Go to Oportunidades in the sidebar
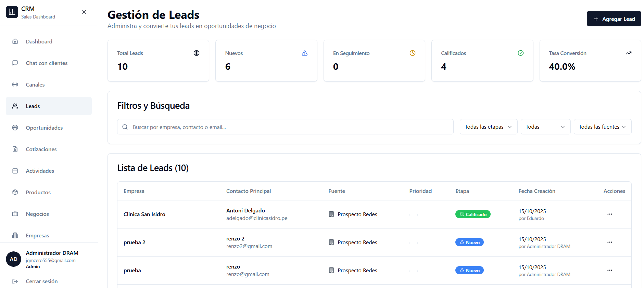 pyautogui.click(x=44, y=128)
